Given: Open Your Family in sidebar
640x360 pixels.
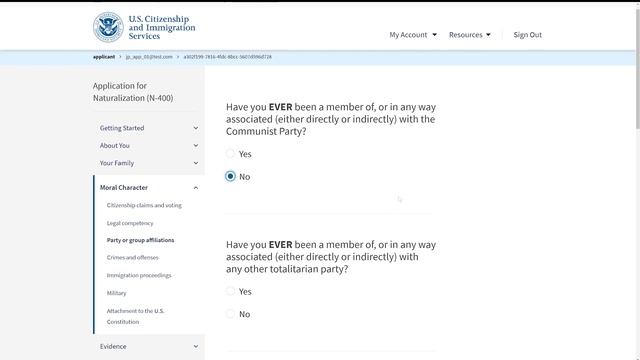Looking at the screenshot, I should click(x=117, y=163).
